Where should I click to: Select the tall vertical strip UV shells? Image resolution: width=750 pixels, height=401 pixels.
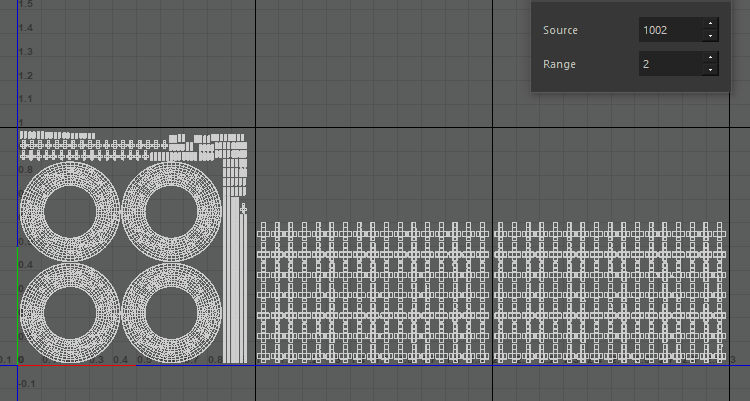pos(233,290)
